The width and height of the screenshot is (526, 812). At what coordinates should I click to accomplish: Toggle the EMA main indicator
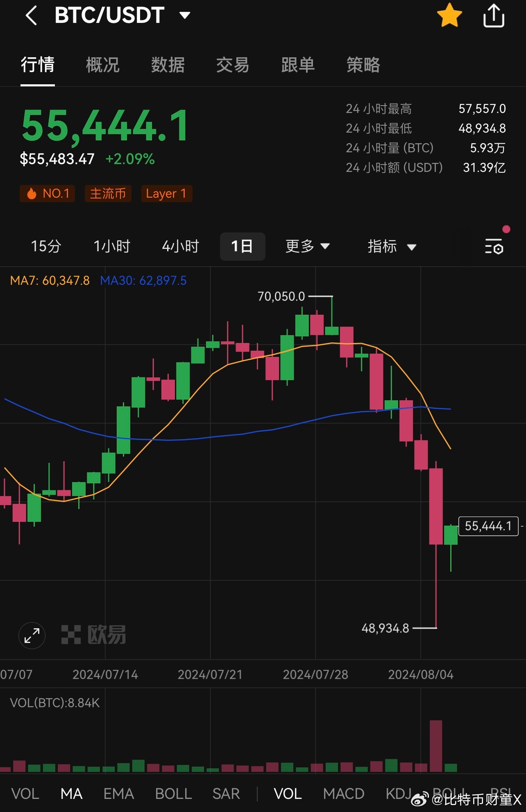[x=119, y=794]
